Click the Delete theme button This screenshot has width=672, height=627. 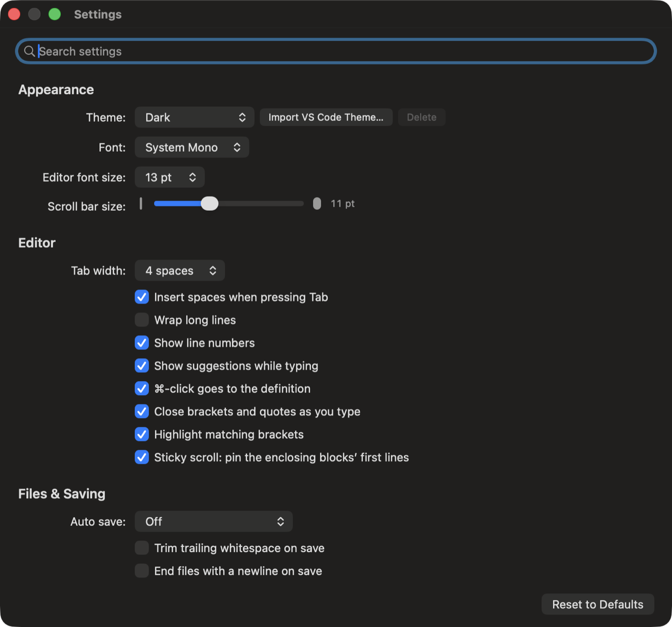(422, 117)
